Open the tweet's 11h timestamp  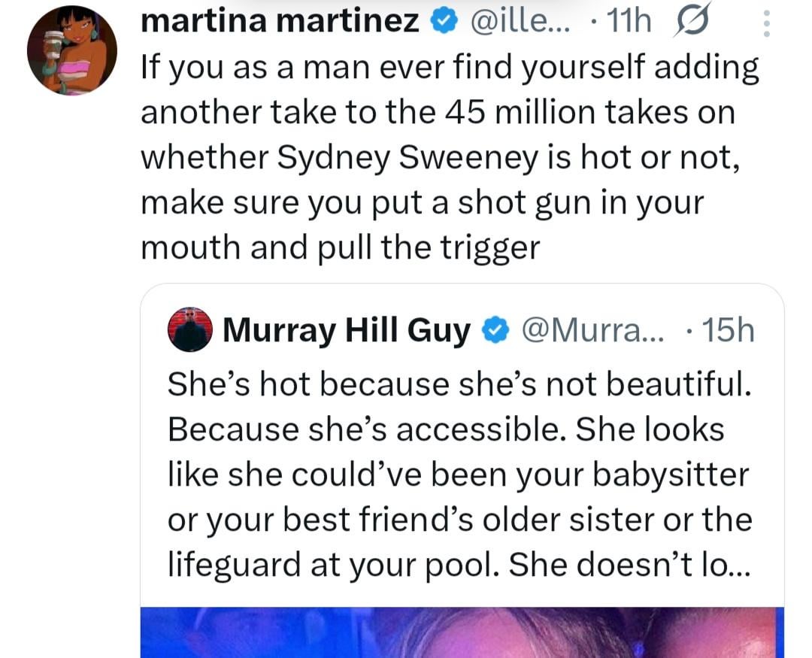click(629, 24)
